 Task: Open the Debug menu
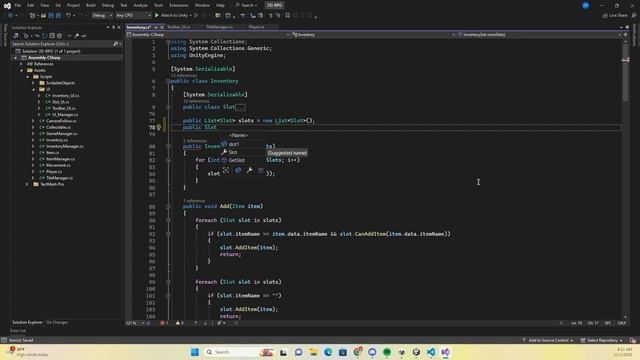click(108, 5)
